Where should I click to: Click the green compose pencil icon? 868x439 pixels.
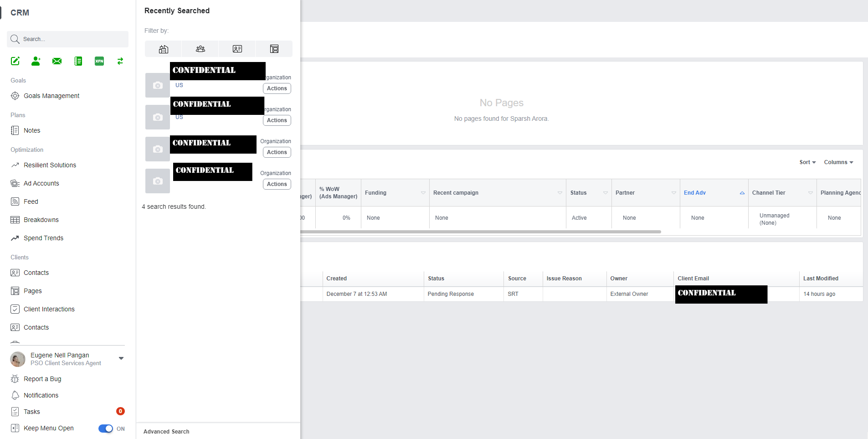15,61
